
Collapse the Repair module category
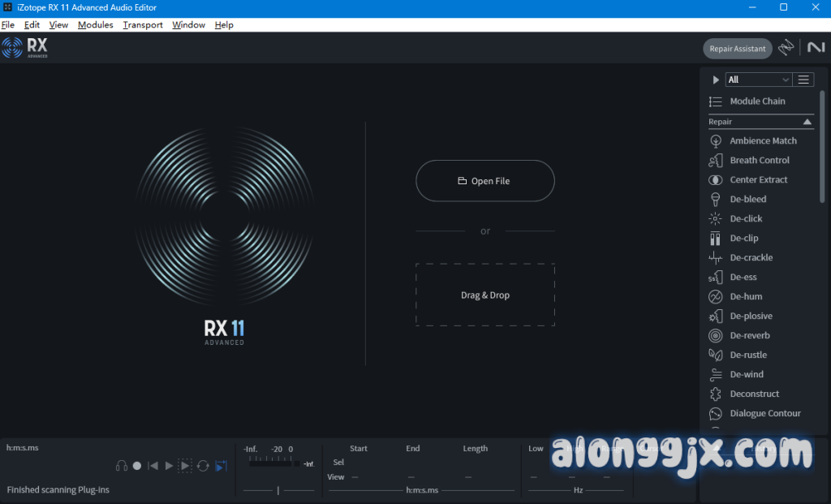point(807,122)
